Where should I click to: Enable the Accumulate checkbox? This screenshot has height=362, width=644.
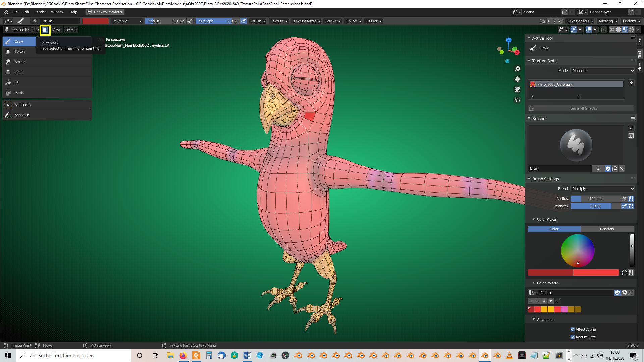click(573, 337)
